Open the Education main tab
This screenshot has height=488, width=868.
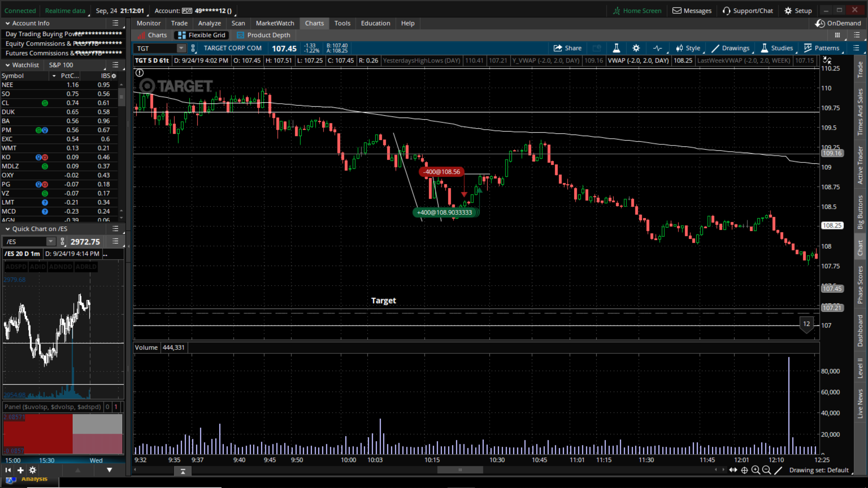(x=375, y=23)
